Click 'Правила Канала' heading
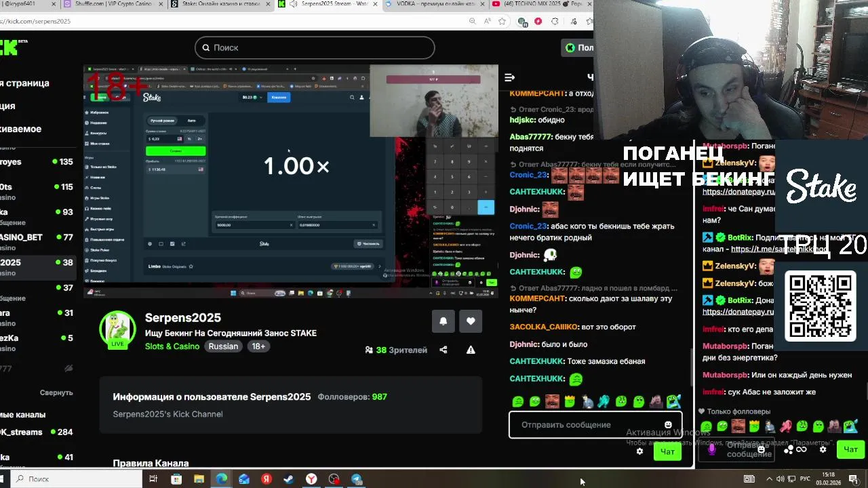Viewport: 868px width, 488px height. point(151,464)
